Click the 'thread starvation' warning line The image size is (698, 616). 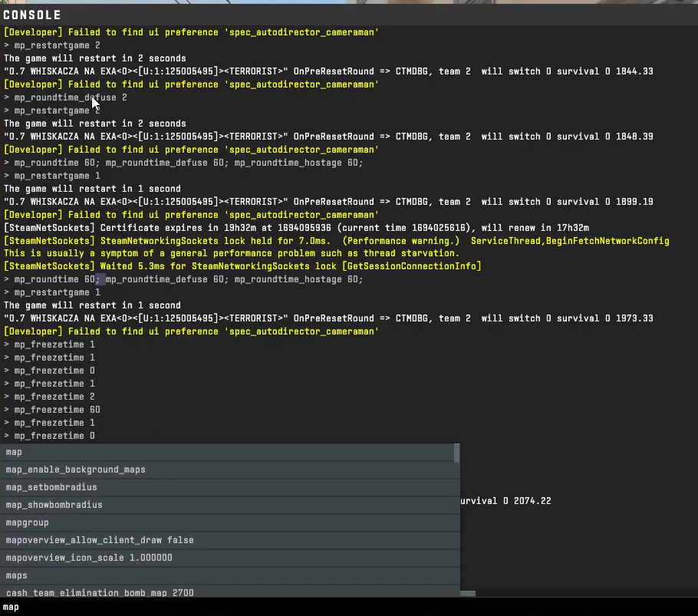pyautogui.click(x=231, y=253)
